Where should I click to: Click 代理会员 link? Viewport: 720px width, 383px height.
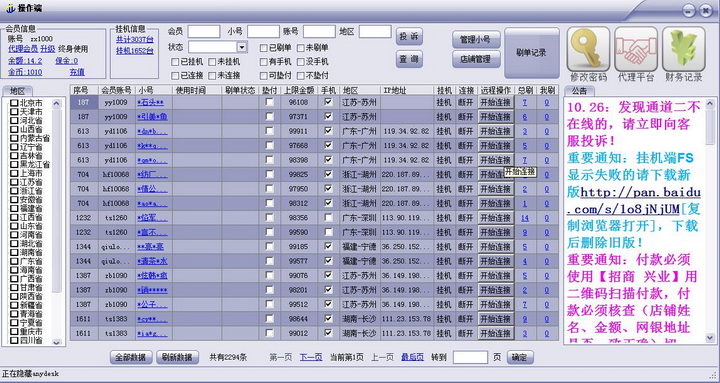click(x=23, y=49)
